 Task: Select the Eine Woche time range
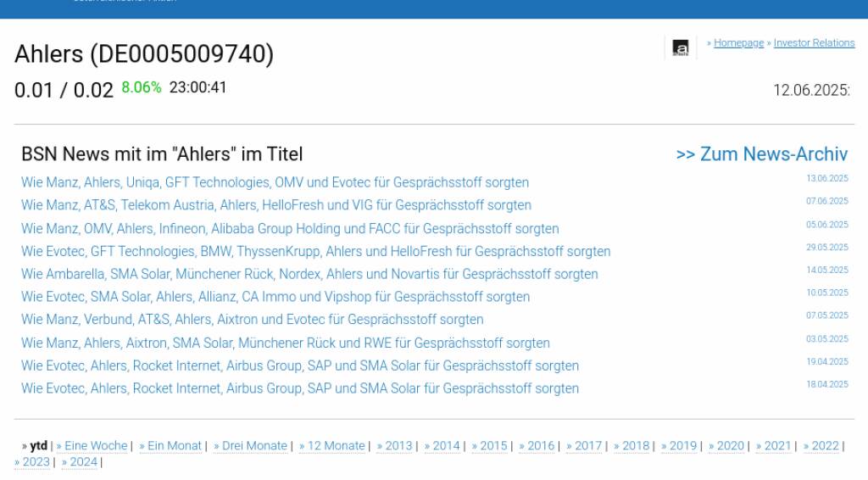(95, 446)
